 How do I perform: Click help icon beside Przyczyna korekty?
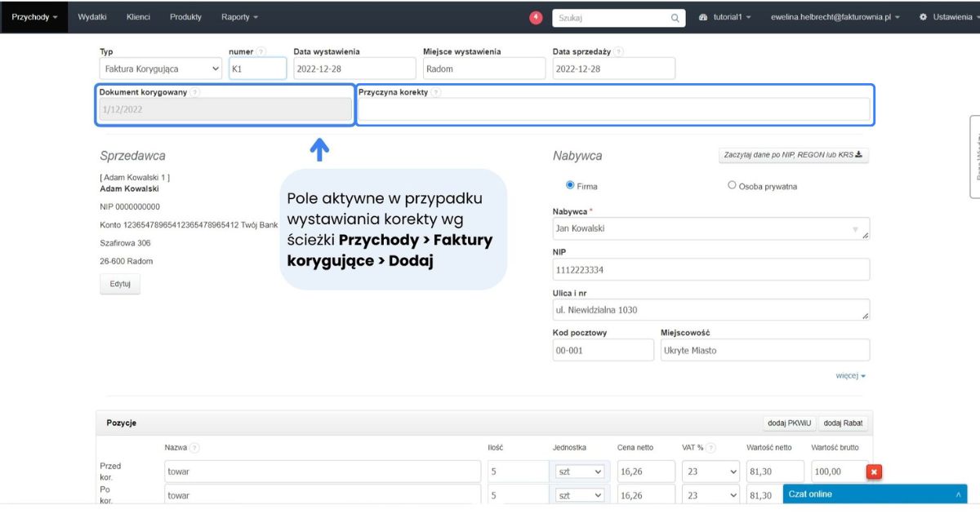[436, 92]
